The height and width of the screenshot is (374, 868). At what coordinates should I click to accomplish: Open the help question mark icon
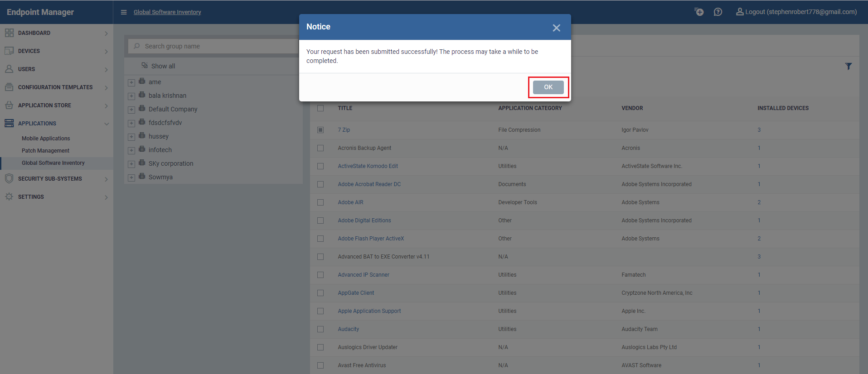718,12
